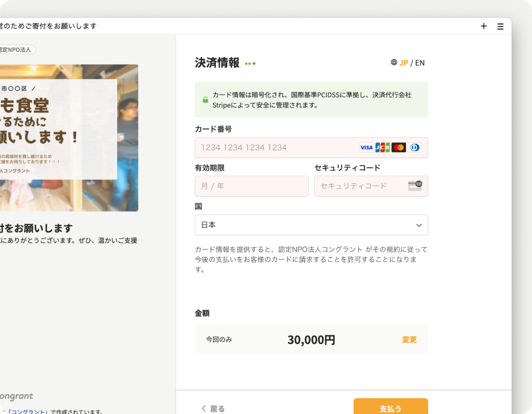Open a new tab with the plus icon
532x414 pixels.
[484, 26]
